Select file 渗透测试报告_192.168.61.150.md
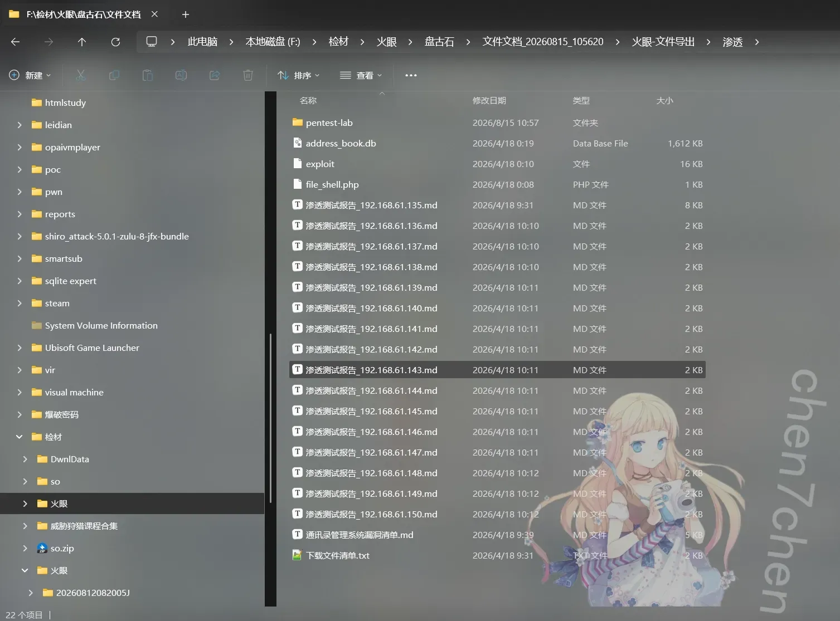This screenshot has width=840, height=621. 497,514
